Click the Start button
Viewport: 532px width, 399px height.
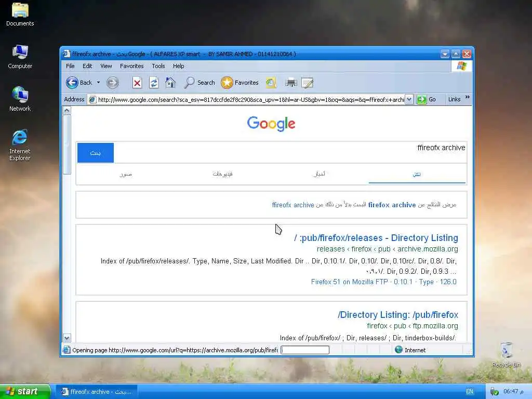pyautogui.click(x=25, y=392)
